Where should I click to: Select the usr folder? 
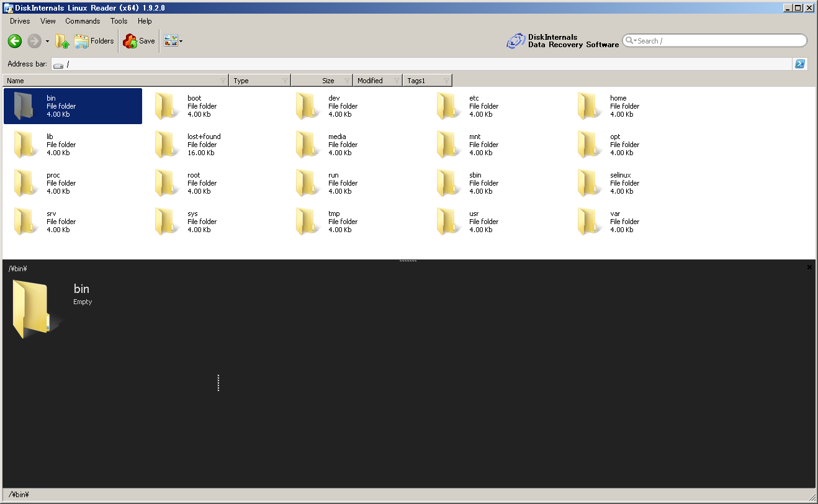(x=495, y=222)
